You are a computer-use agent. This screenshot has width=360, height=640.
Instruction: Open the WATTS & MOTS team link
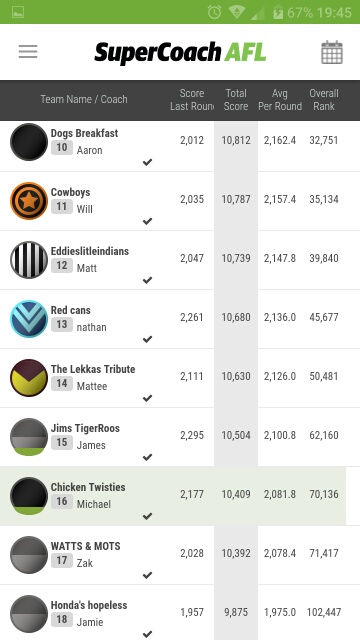85,546
